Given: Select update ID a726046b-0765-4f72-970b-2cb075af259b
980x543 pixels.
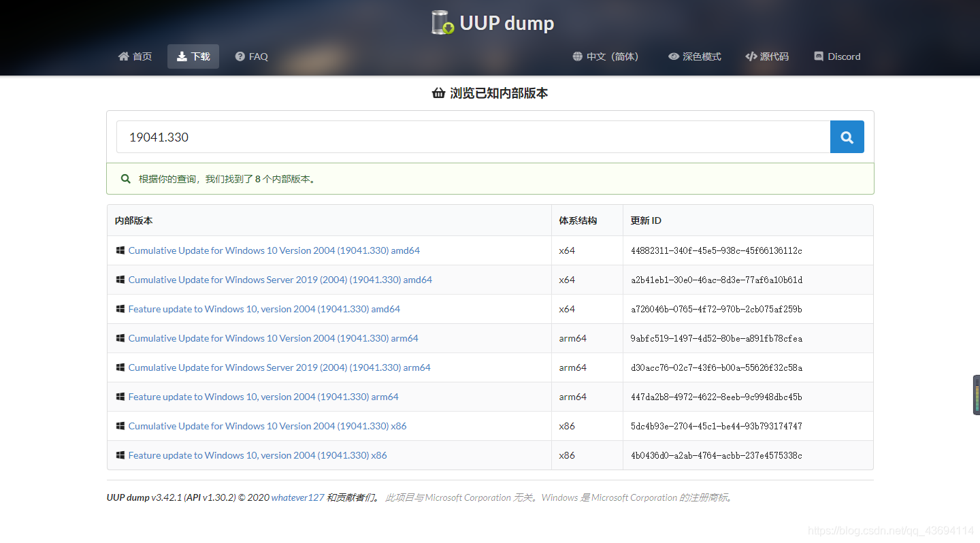Looking at the screenshot, I should click(717, 309).
